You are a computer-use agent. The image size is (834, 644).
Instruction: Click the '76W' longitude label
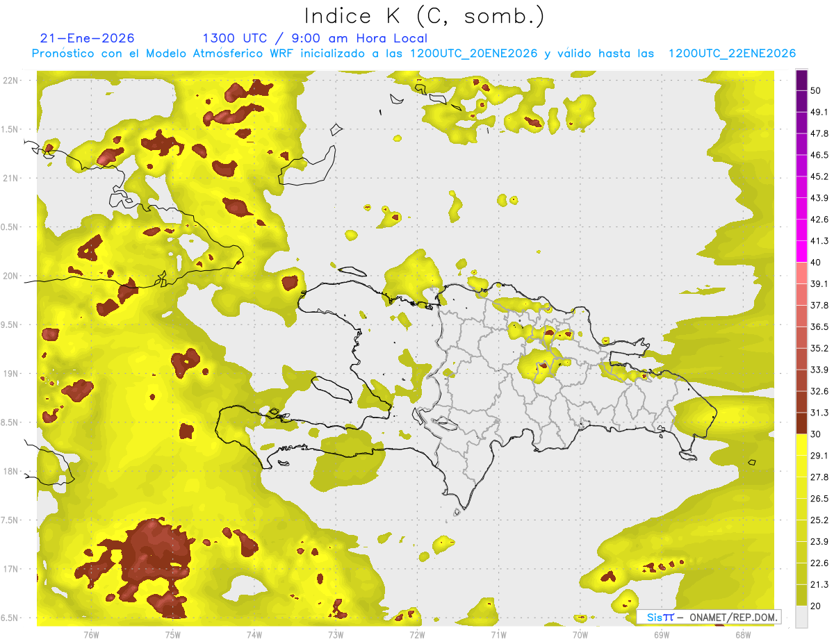[91, 634]
